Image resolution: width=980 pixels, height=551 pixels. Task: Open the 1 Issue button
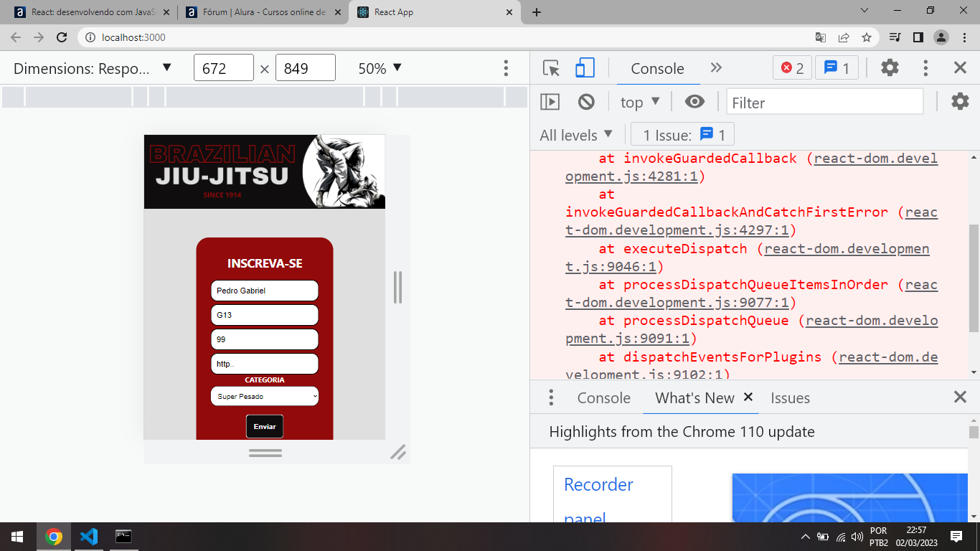[x=682, y=135]
